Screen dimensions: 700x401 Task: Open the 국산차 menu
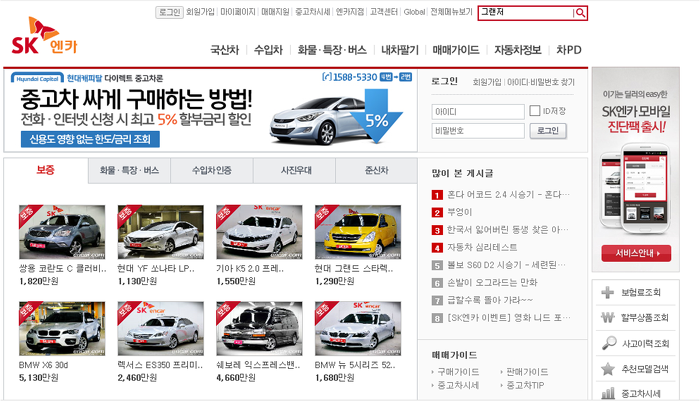225,50
